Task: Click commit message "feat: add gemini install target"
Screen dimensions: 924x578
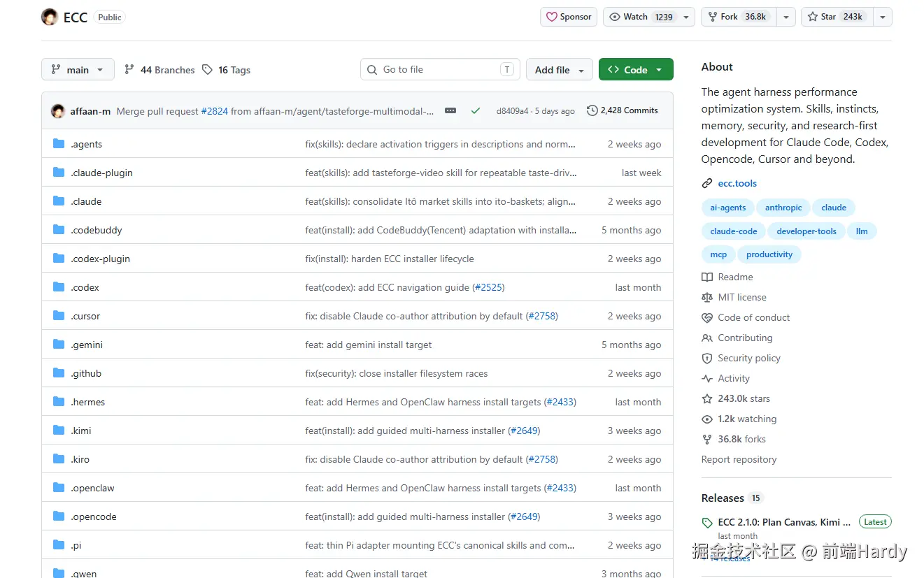Action: click(x=369, y=345)
